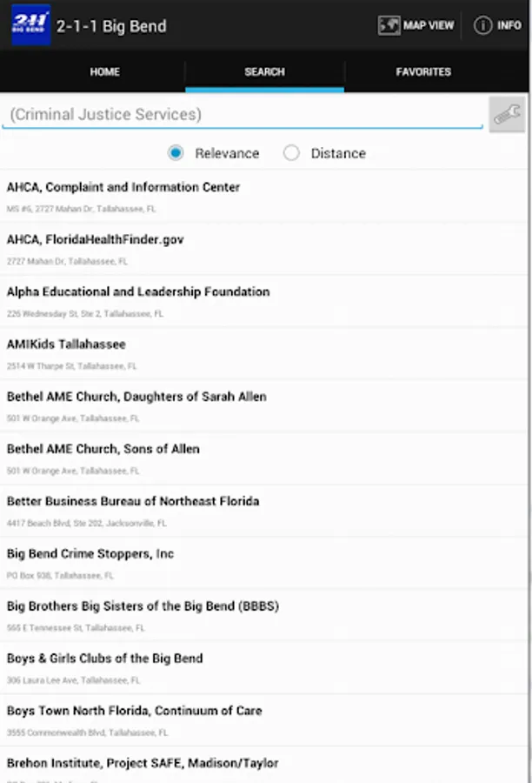Click address 3555 Commonwealth Blvd
The height and width of the screenshot is (783, 532).
click(87, 733)
